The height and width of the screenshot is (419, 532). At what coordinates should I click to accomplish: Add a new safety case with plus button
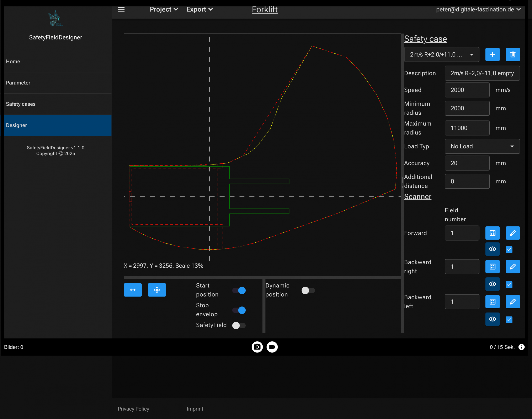point(492,54)
